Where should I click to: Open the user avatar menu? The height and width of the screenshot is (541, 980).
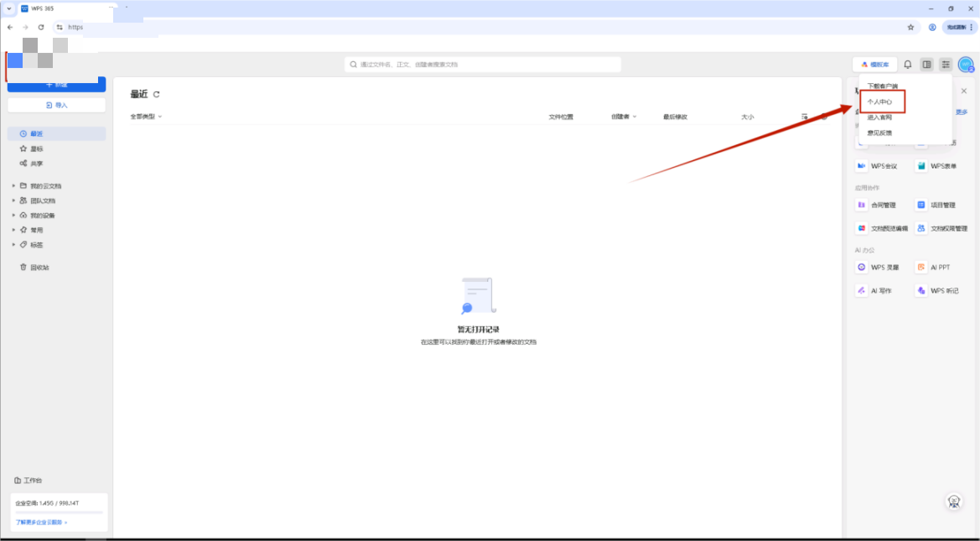(x=966, y=65)
